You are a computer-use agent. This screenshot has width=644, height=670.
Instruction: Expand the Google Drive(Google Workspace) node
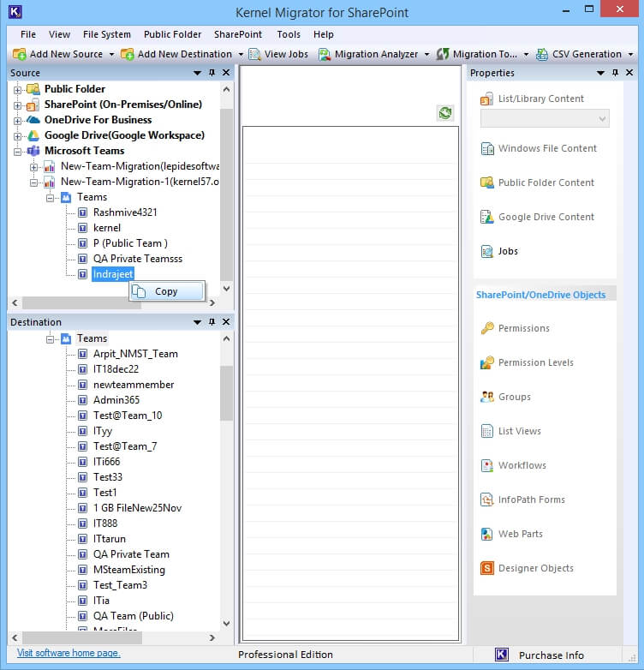click(17, 136)
